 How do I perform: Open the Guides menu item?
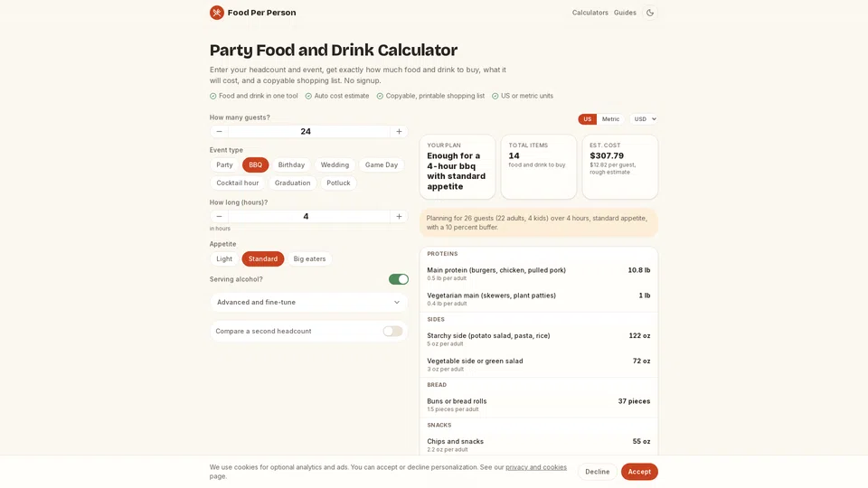click(625, 12)
